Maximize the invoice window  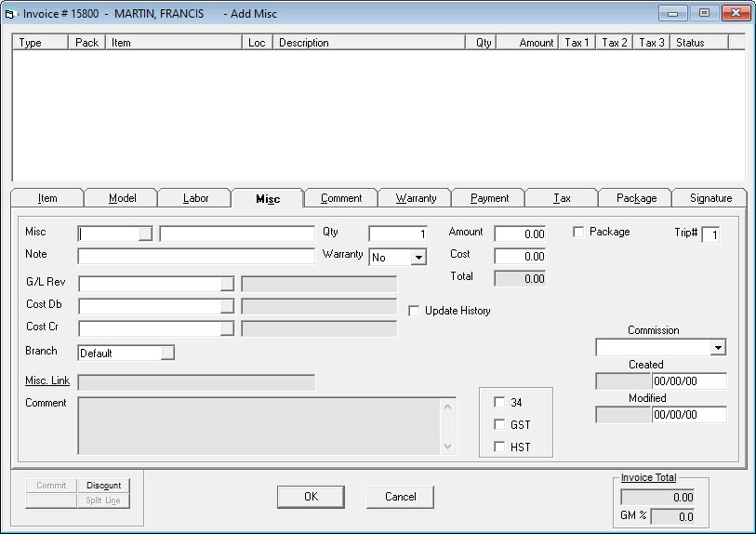click(705, 13)
